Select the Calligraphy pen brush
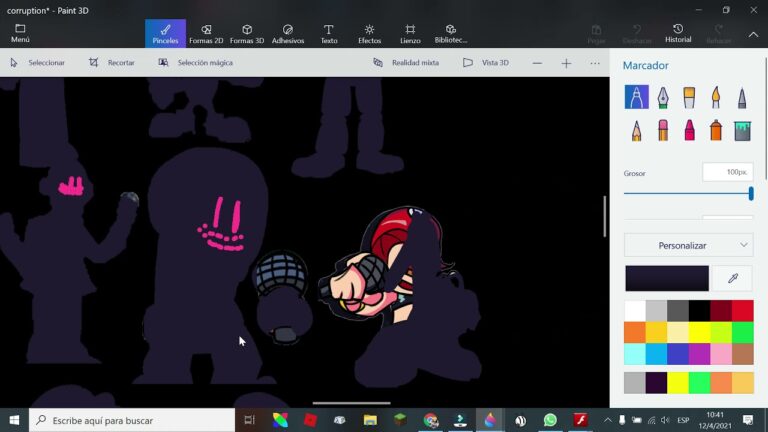768x432 pixels. click(x=663, y=97)
